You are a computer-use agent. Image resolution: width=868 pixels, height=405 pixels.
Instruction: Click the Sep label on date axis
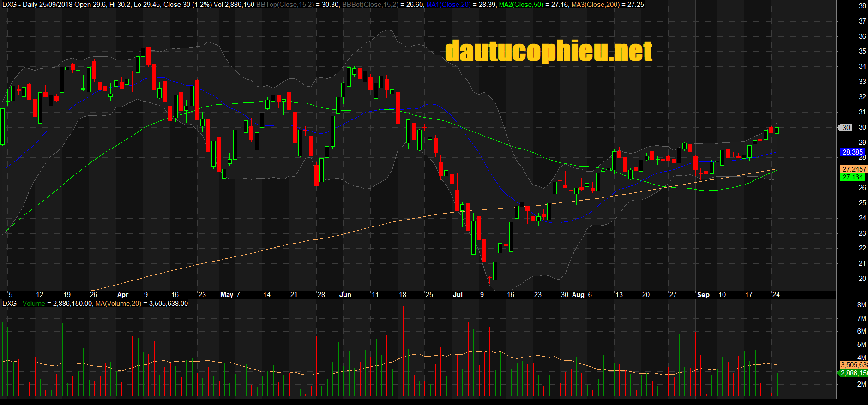pyautogui.click(x=703, y=295)
